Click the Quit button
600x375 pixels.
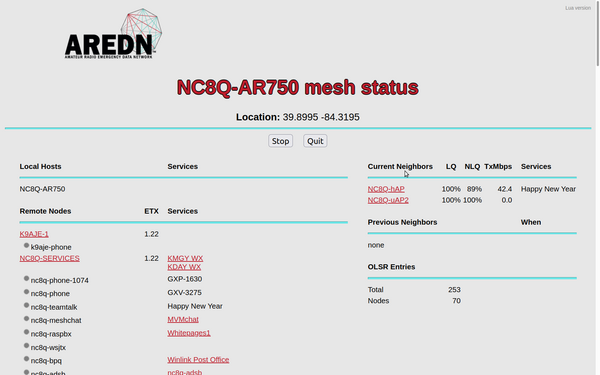pyautogui.click(x=315, y=141)
